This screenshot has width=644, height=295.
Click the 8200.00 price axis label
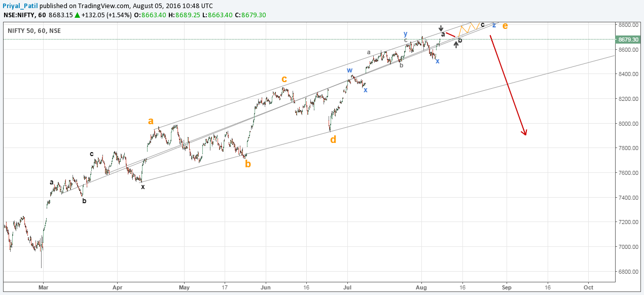(628, 99)
